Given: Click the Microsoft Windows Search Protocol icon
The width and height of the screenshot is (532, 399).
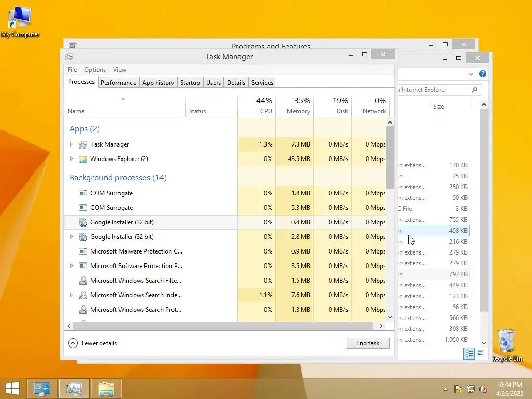Looking at the screenshot, I should pos(83,310).
